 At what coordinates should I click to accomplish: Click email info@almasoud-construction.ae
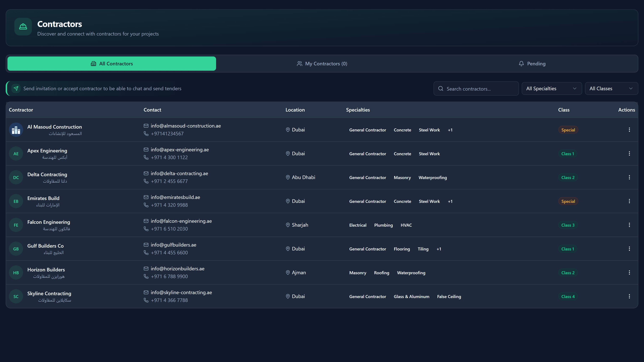point(186,126)
